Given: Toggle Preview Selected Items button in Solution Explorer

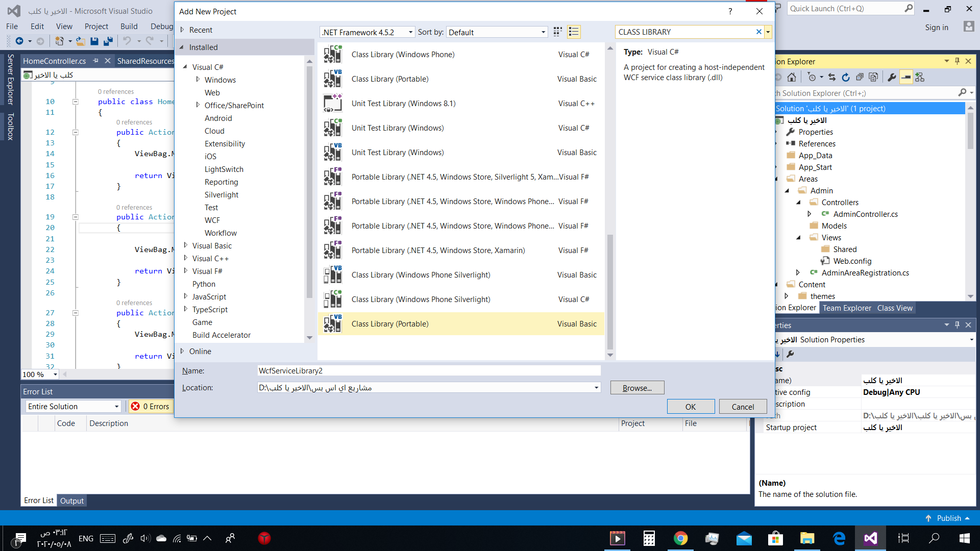Looking at the screenshot, I should pos(906,77).
